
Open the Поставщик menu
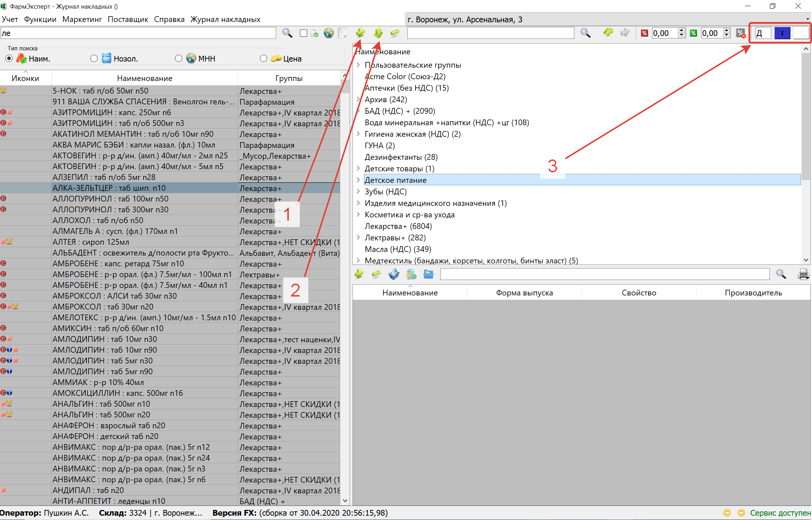pyautogui.click(x=128, y=19)
